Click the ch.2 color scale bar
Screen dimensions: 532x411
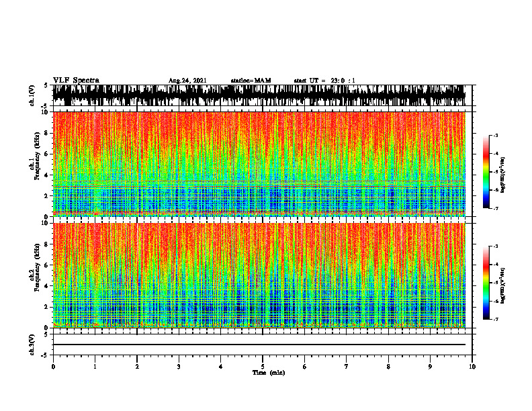tap(486, 283)
